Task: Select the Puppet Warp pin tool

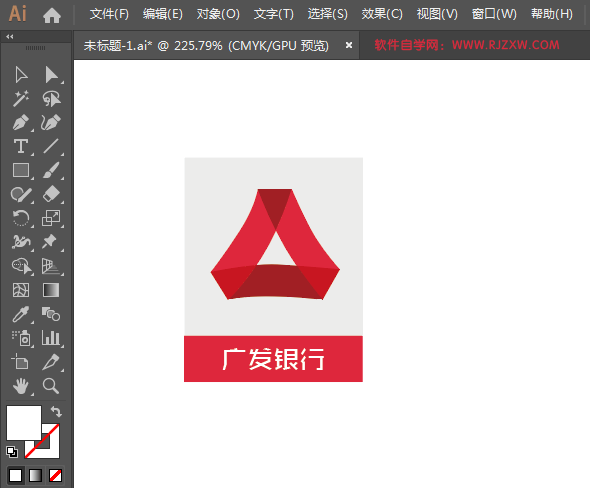Action: click(50, 242)
